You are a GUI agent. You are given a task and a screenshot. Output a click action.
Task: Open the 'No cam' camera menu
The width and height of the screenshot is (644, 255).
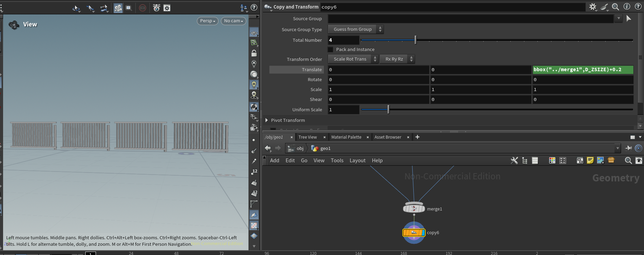(x=233, y=21)
